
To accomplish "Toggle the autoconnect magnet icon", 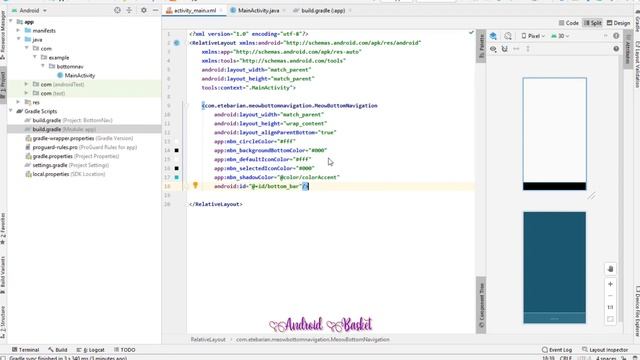I will 504,49.
